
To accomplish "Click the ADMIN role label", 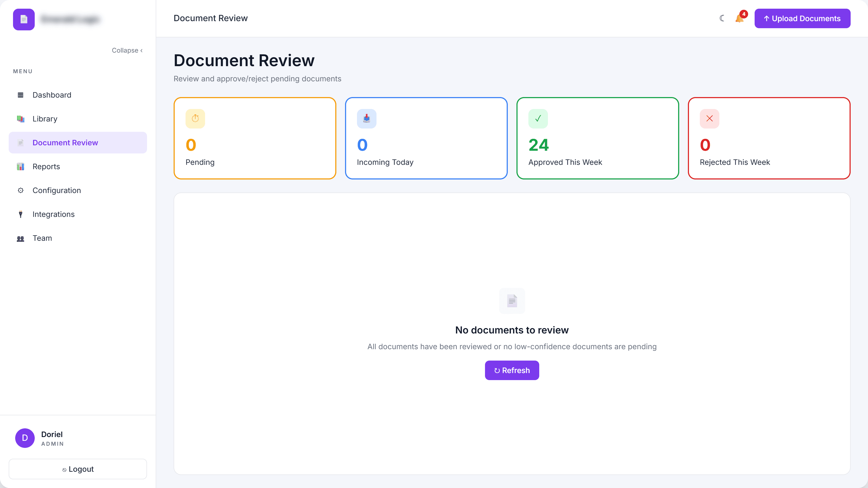I will (x=53, y=444).
